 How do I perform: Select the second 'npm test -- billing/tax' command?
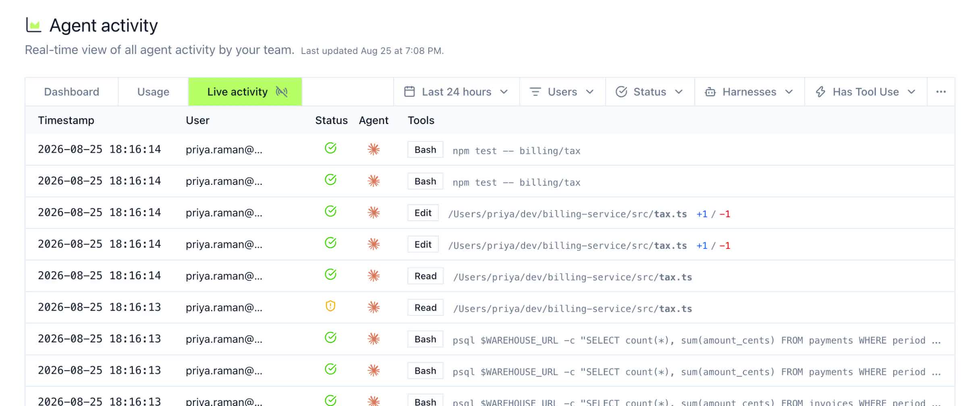point(517,182)
